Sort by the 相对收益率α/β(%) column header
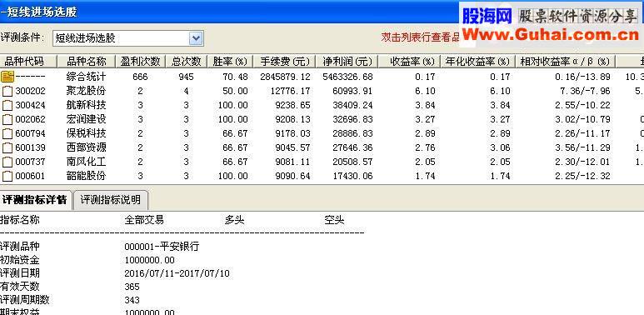The image size is (644, 315). (565, 62)
